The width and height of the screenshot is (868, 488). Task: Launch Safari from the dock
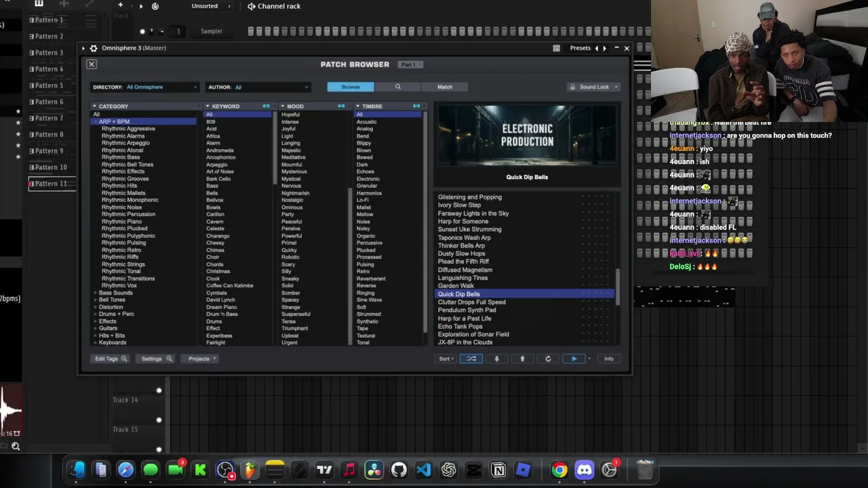(125, 470)
